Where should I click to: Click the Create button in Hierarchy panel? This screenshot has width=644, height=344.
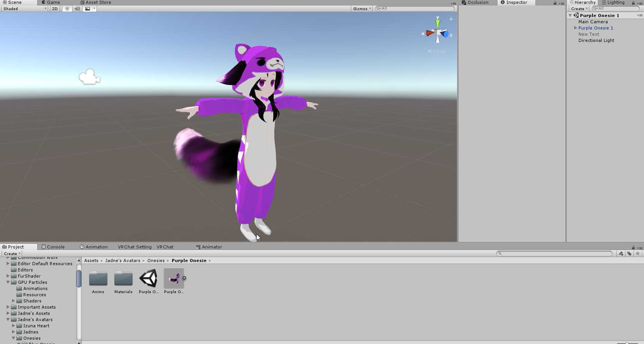(x=579, y=9)
